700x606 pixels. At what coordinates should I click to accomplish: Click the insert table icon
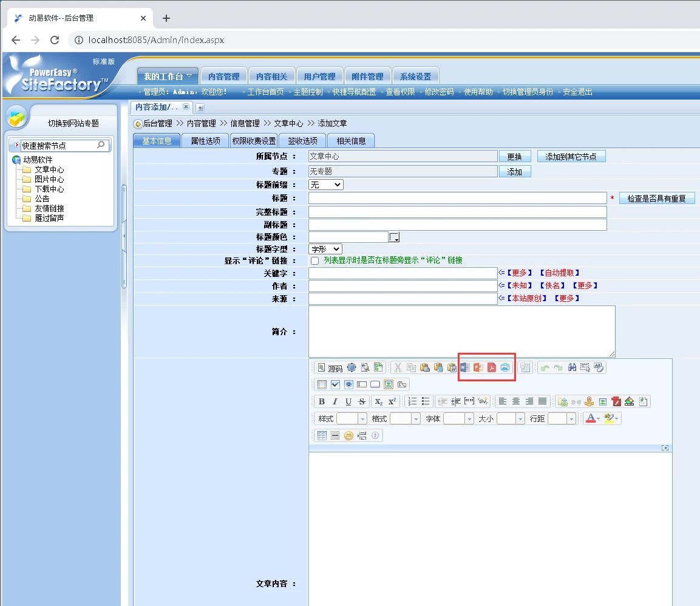coord(322,435)
